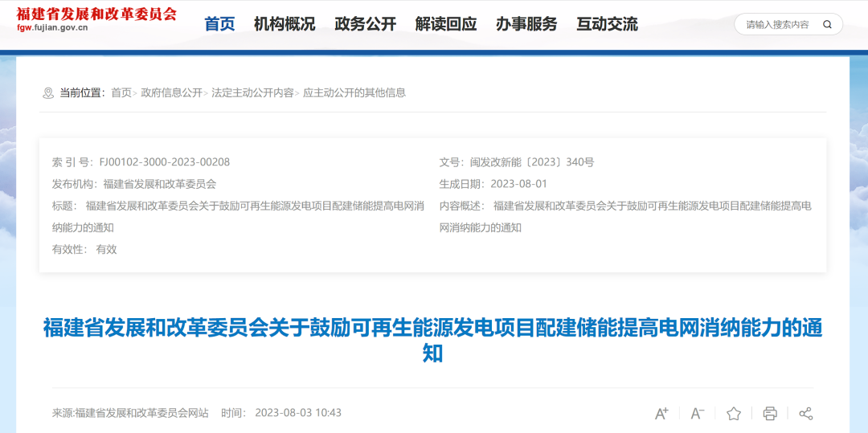Click the location pin icon beside 当前位置
Image resolution: width=868 pixels, height=433 pixels.
pyautogui.click(x=48, y=93)
